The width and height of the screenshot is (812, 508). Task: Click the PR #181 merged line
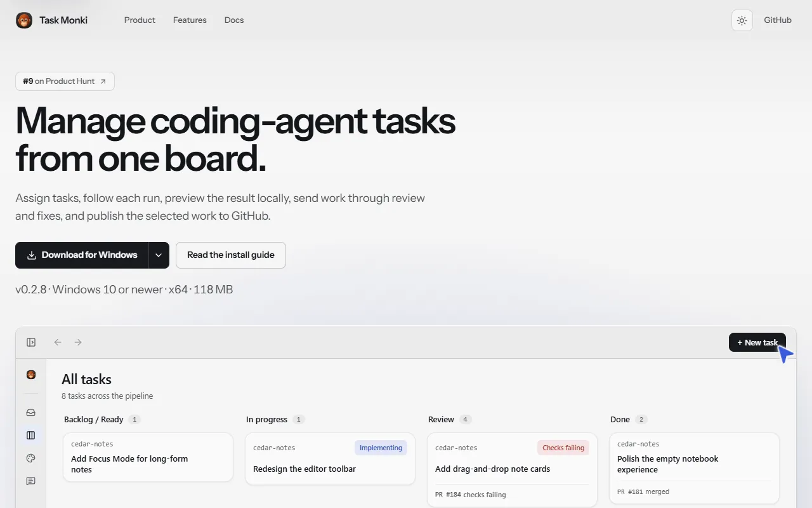click(643, 491)
